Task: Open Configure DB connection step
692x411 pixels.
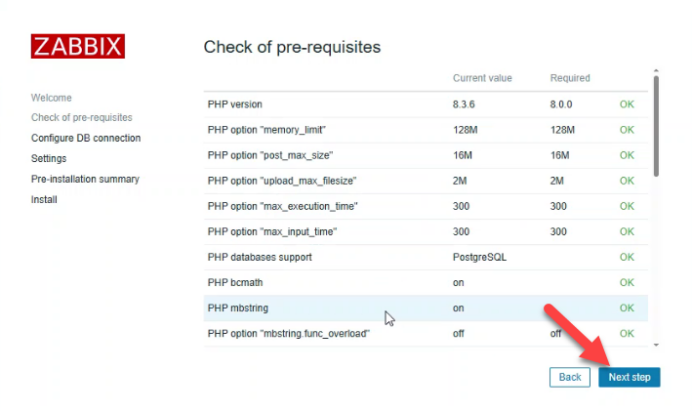Action: (86, 138)
